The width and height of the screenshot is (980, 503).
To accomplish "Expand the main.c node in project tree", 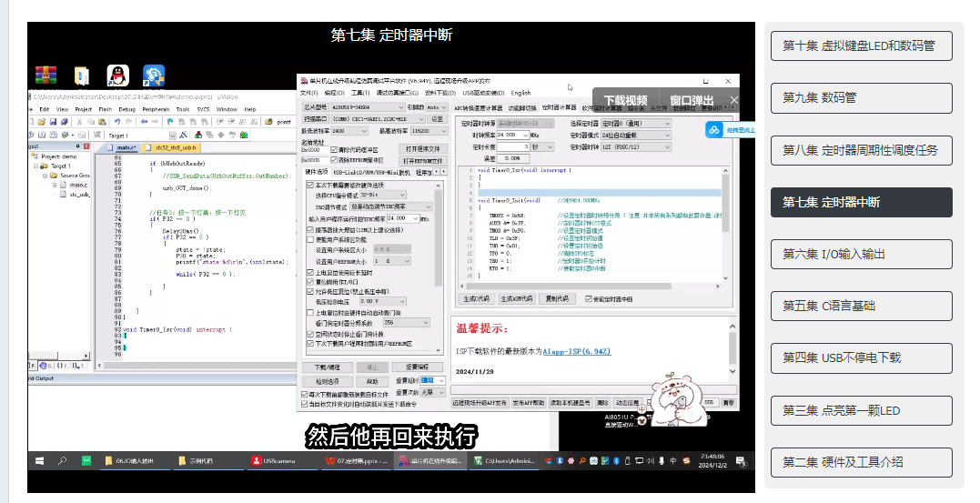I will [55, 185].
